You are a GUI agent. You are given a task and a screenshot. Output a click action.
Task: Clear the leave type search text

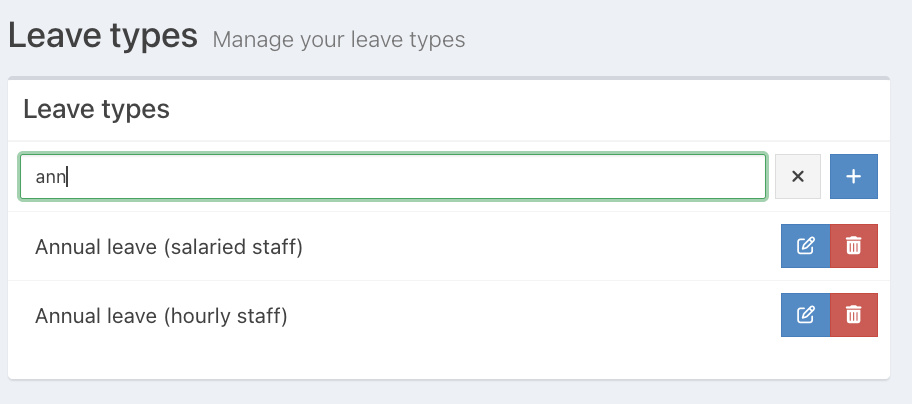tap(798, 176)
